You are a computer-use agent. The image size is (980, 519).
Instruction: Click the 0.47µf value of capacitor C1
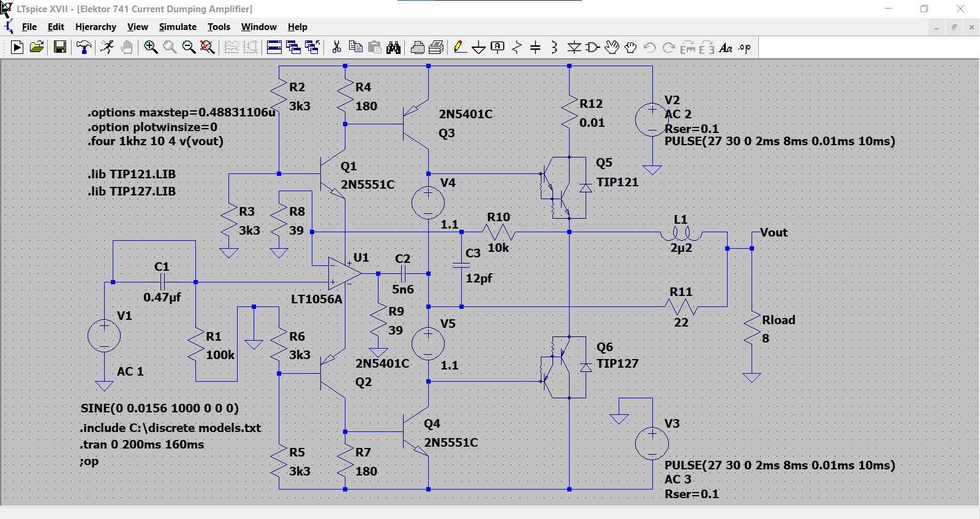tap(162, 297)
